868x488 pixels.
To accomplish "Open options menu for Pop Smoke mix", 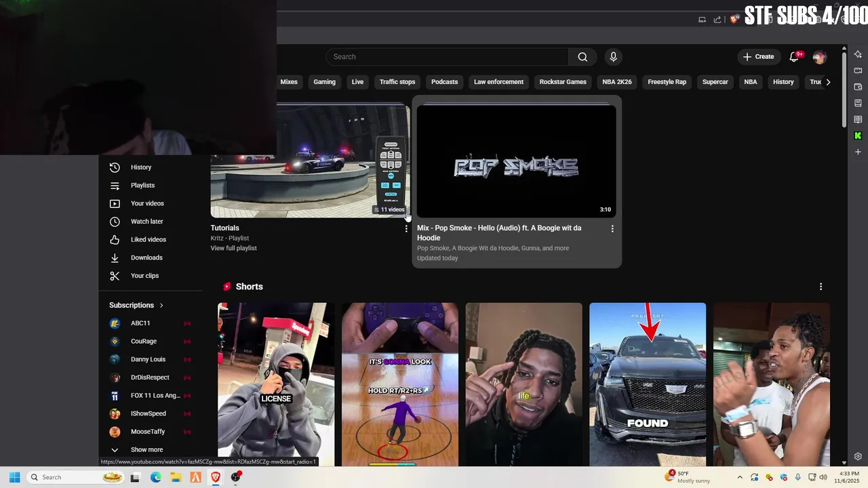I will coord(612,229).
